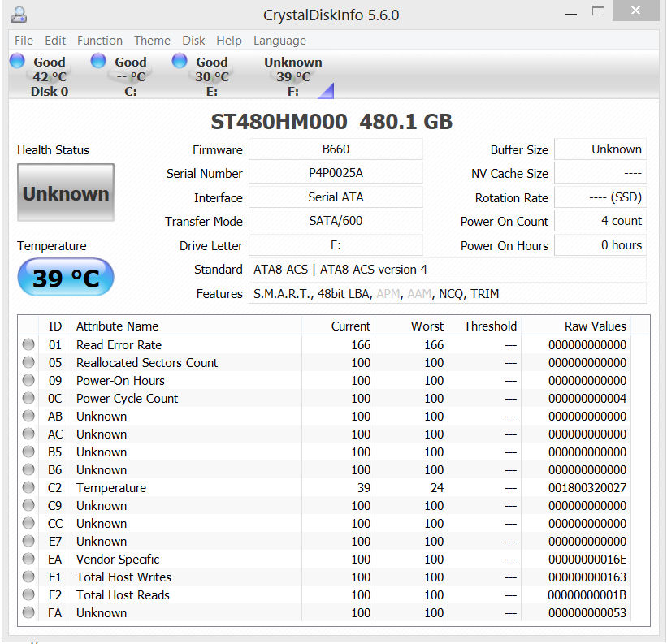Viewport: 667px width, 644px height.
Task: Select the C: drive status orb
Action: 98,61
